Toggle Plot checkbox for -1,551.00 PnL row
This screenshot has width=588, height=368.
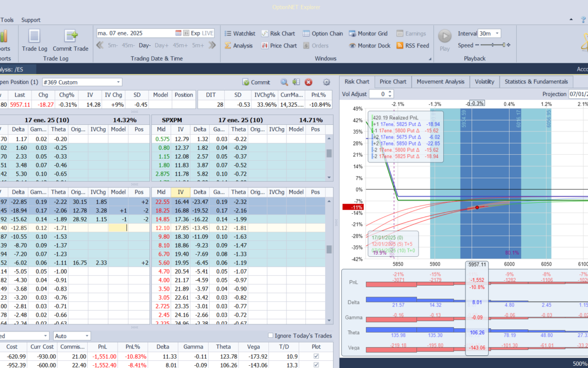pyautogui.click(x=316, y=356)
